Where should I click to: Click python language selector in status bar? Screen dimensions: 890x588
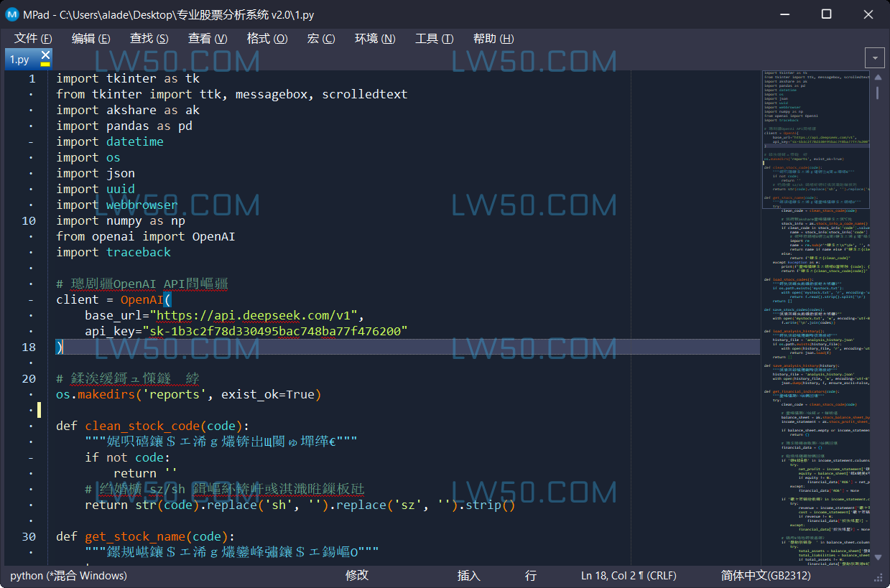pyautogui.click(x=68, y=576)
